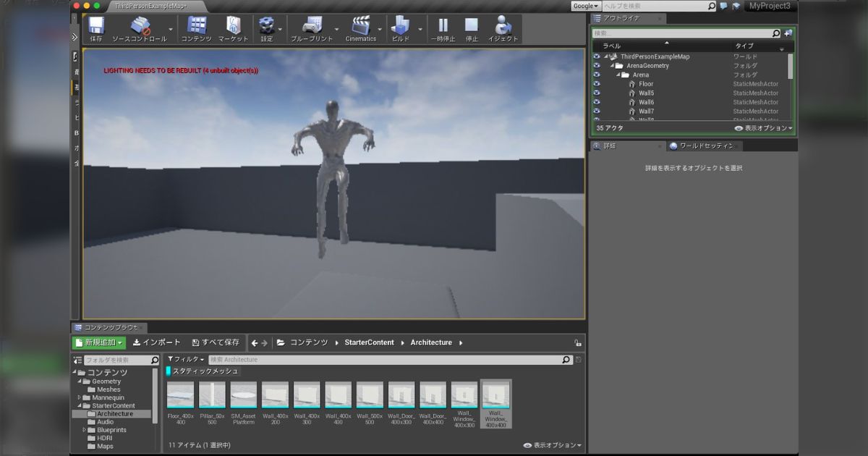Viewport: 868px width, 456px height.
Task: Hide the Floor actor in the outliner
Action: [595, 83]
